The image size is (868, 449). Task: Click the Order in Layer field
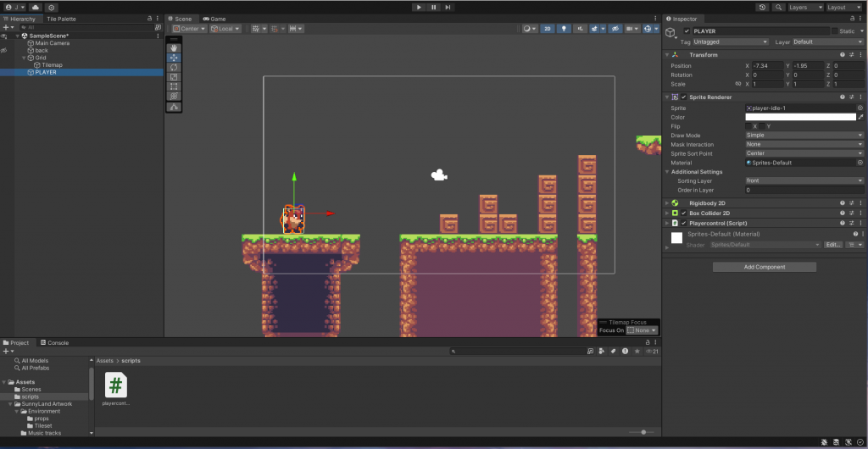804,191
